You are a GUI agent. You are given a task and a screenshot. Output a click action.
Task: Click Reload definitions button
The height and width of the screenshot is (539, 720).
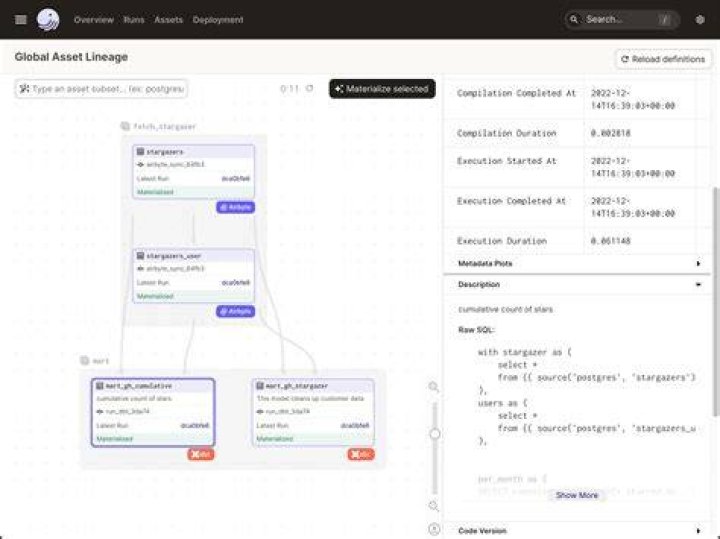663,59
